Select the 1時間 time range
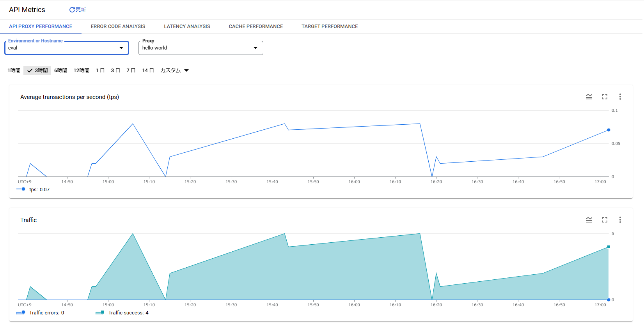644x330 pixels. (x=14, y=71)
